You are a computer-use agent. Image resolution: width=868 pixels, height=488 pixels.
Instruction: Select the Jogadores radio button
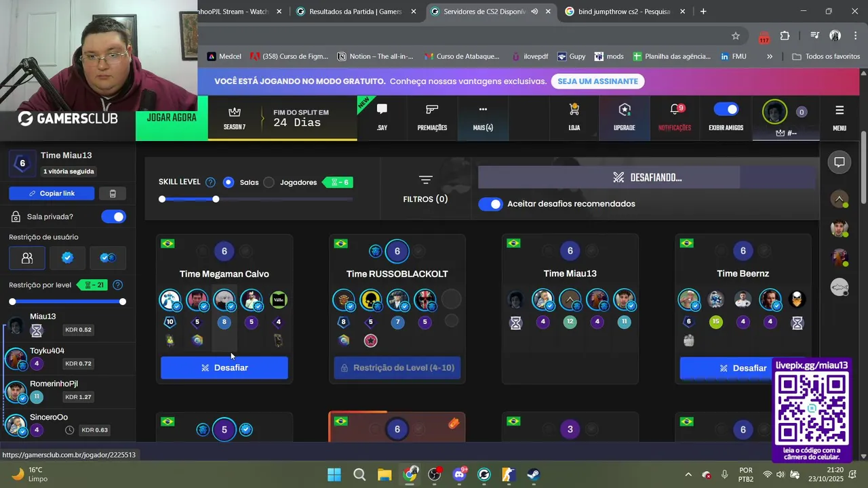[x=269, y=182]
